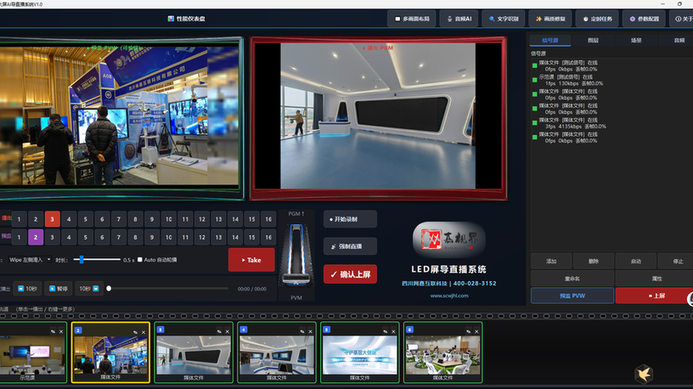The image size is (693, 389).
Task: Click the 重命名 rename button
Action: coord(572,278)
